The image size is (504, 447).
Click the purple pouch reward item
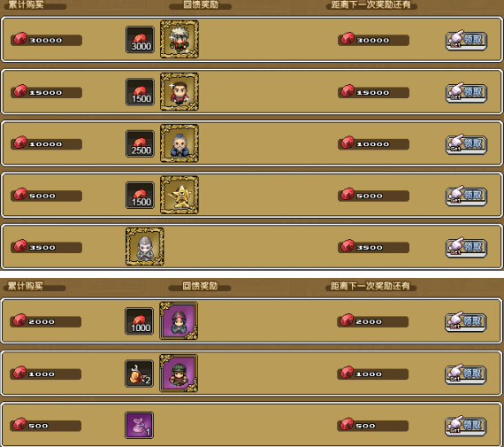(x=139, y=425)
